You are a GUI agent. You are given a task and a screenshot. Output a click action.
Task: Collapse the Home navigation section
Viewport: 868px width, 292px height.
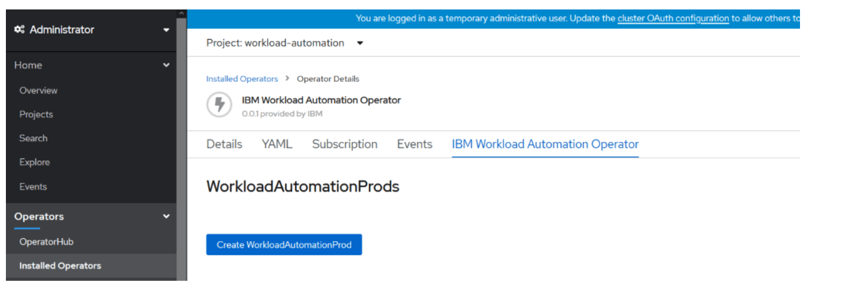[x=166, y=65]
